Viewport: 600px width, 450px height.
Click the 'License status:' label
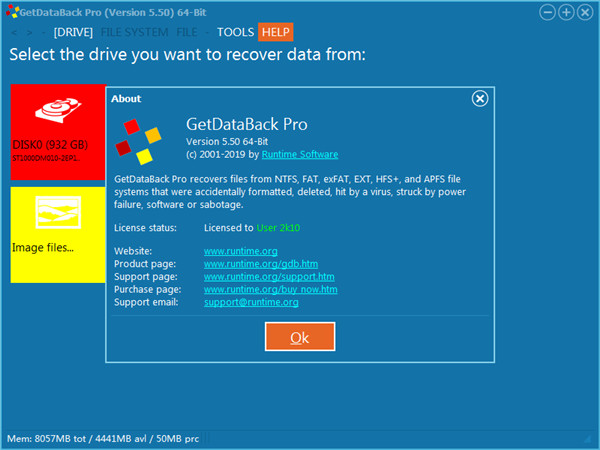tap(145, 228)
